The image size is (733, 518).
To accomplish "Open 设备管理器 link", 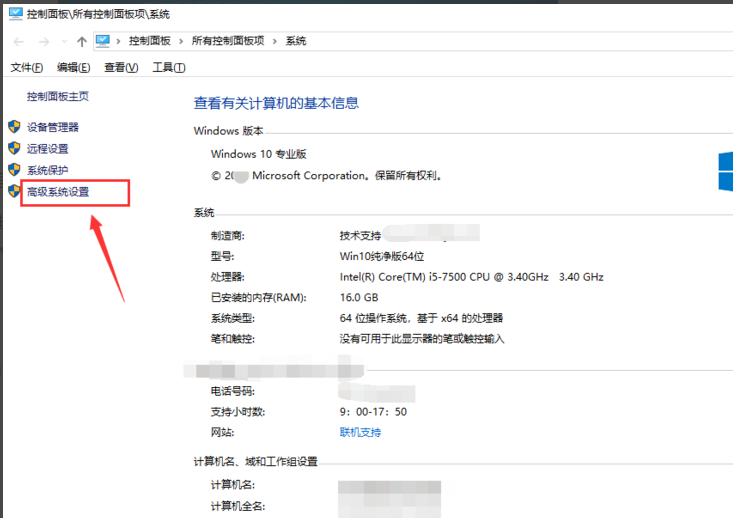I will [53, 127].
